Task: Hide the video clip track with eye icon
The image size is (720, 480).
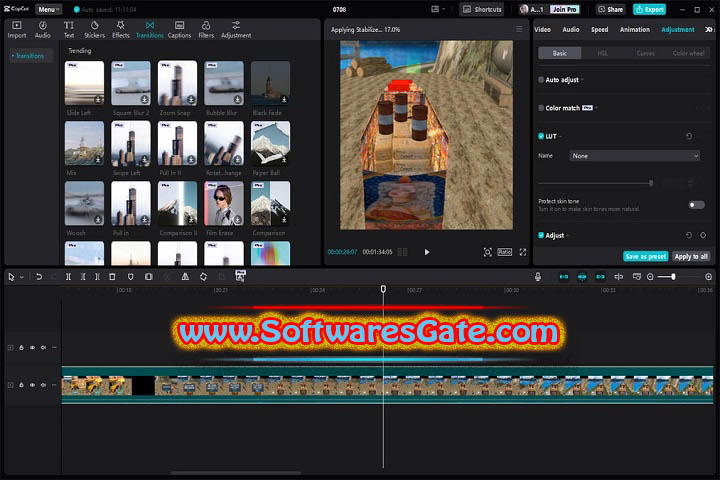Action: (32, 385)
